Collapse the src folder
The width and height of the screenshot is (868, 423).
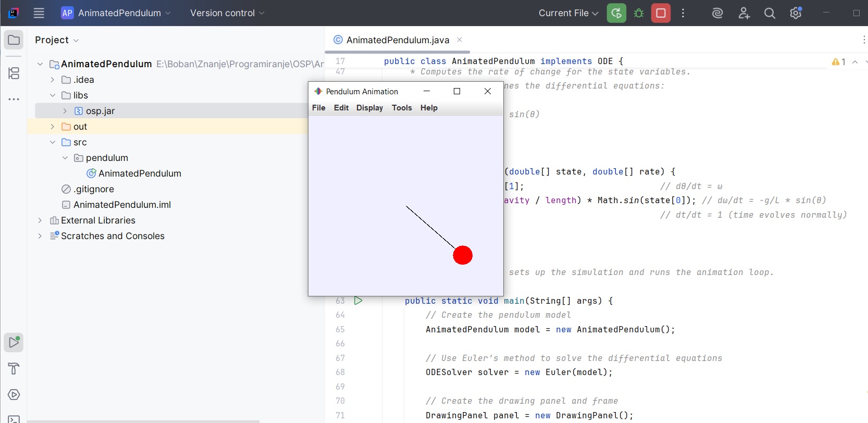(x=53, y=142)
